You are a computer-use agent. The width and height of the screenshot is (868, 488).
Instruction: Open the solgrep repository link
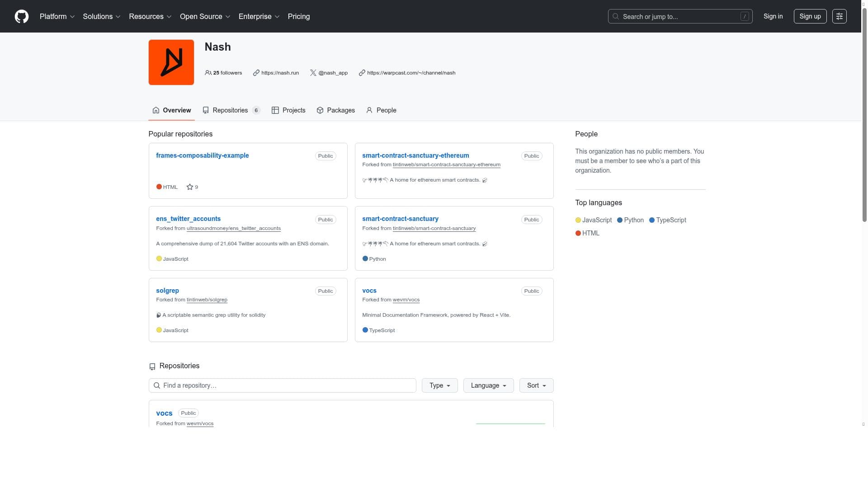pyautogui.click(x=167, y=291)
